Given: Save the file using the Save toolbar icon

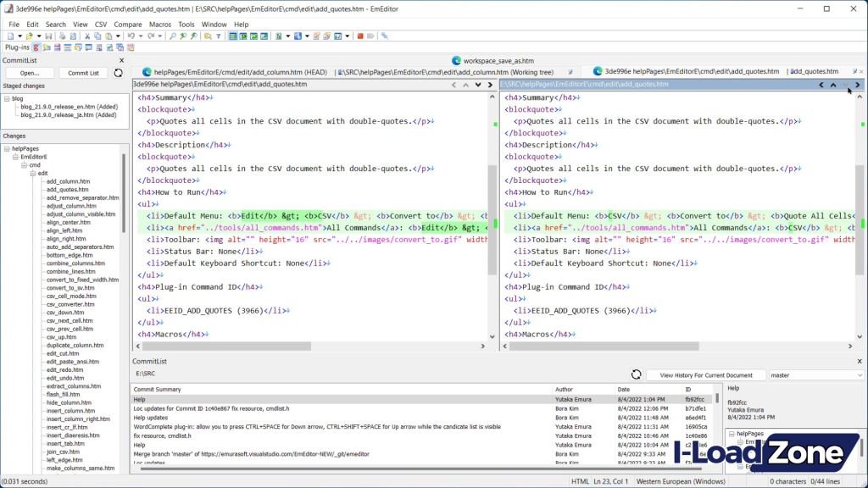Looking at the screenshot, I should [49, 36].
